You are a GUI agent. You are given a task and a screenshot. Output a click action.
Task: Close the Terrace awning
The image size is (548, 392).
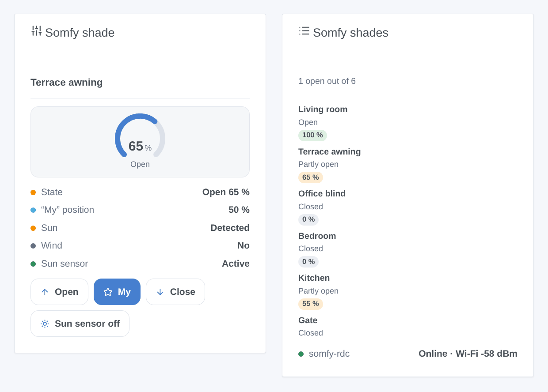tap(175, 292)
